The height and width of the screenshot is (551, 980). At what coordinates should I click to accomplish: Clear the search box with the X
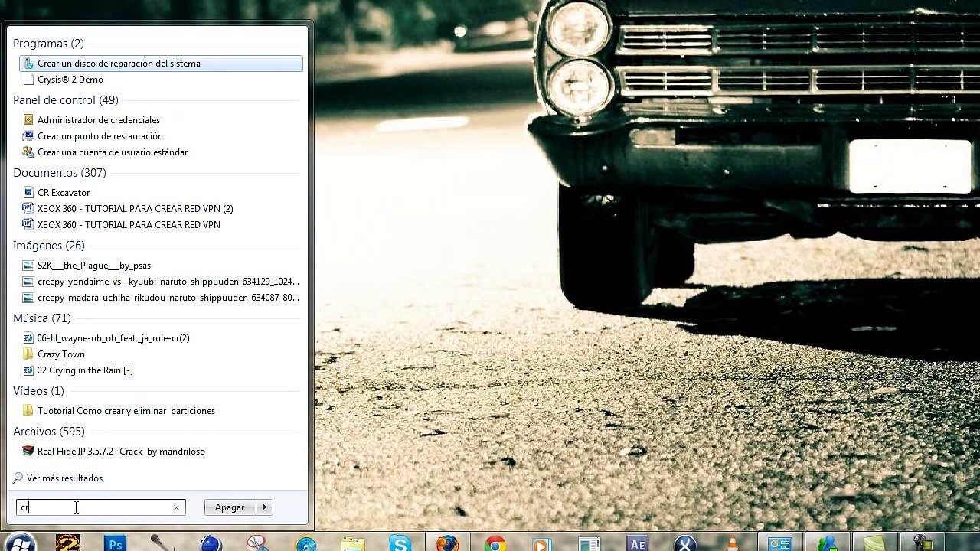coord(176,507)
